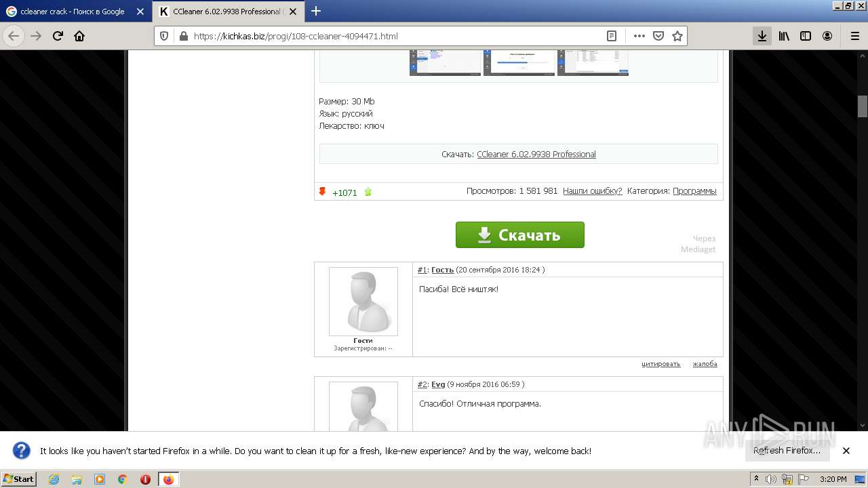Open Гость user profile link

coord(443,270)
